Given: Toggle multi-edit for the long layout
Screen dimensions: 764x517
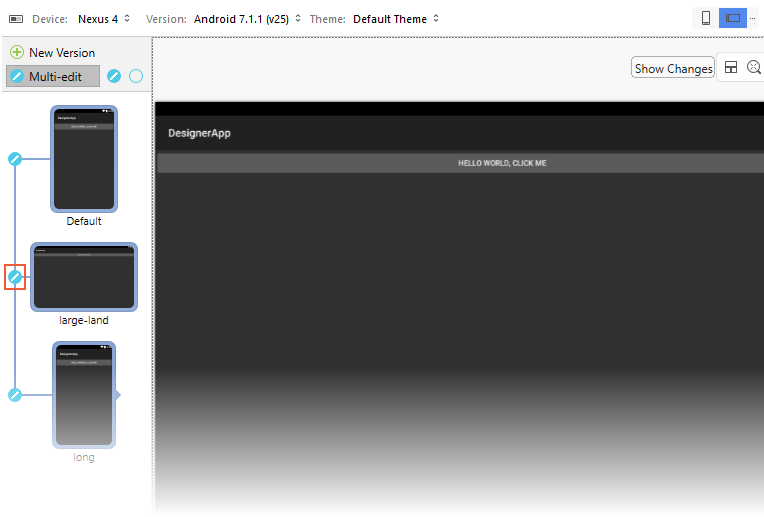Looking at the screenshot, I should point(15,395).
